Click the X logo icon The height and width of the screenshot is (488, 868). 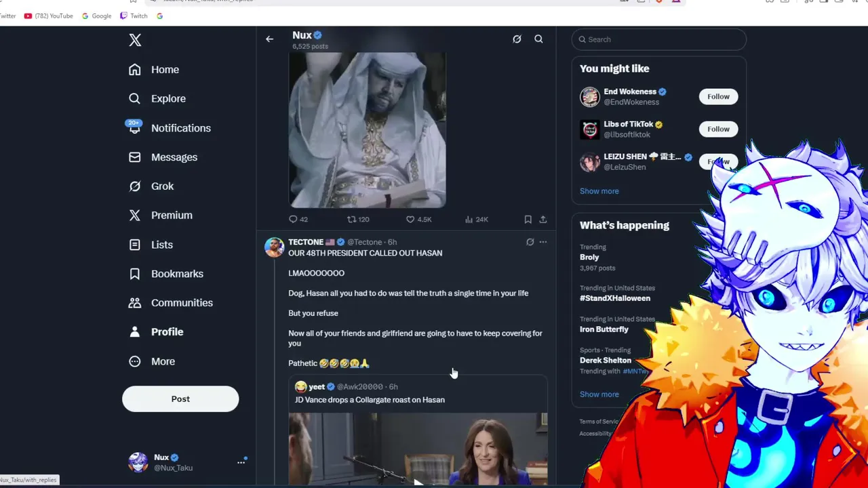(x=135, y=40)
